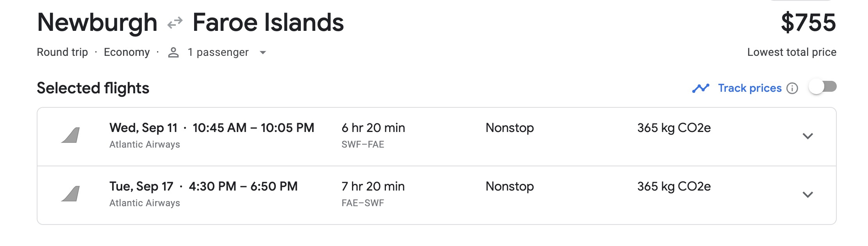The image size is (868, 246).
Task: Click the Economy class label
Action: tap(127, 52)
